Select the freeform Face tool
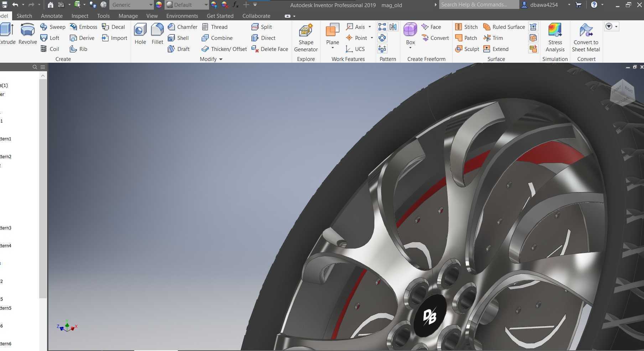This screenshot has height=351, width=644. [x=431, y=27]
